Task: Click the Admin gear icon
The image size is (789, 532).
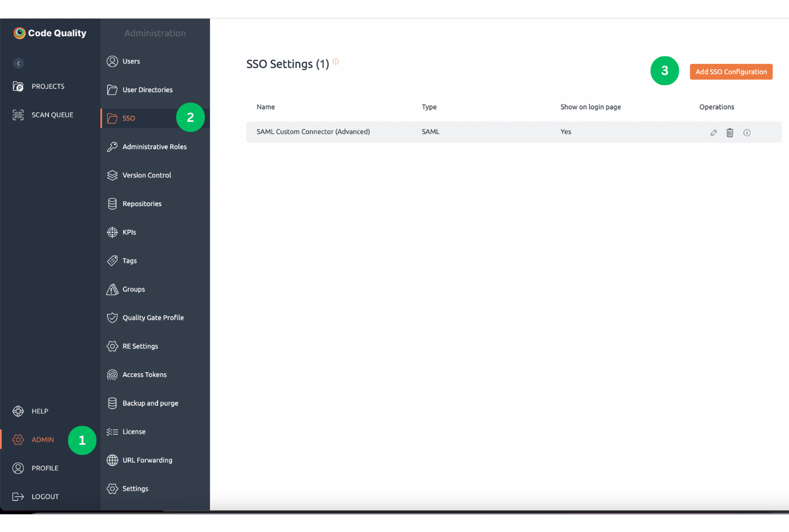Action: click(x=18, y=439)
